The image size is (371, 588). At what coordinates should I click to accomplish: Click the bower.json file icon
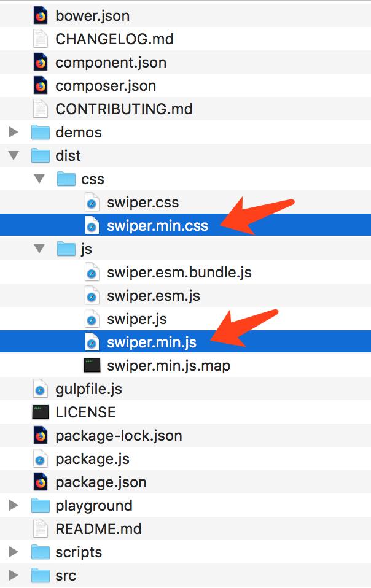click(41, 16)
